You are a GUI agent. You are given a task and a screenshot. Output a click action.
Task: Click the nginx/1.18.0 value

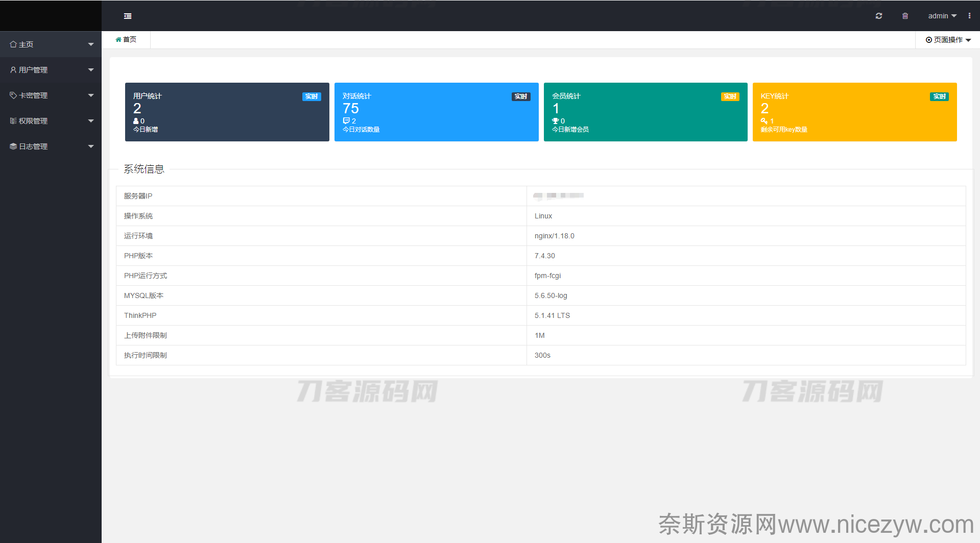[555, 236]
